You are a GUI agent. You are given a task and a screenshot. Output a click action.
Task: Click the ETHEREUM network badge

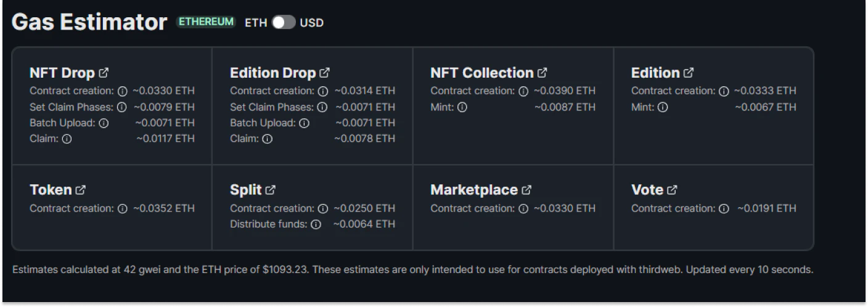click(207, 22)
